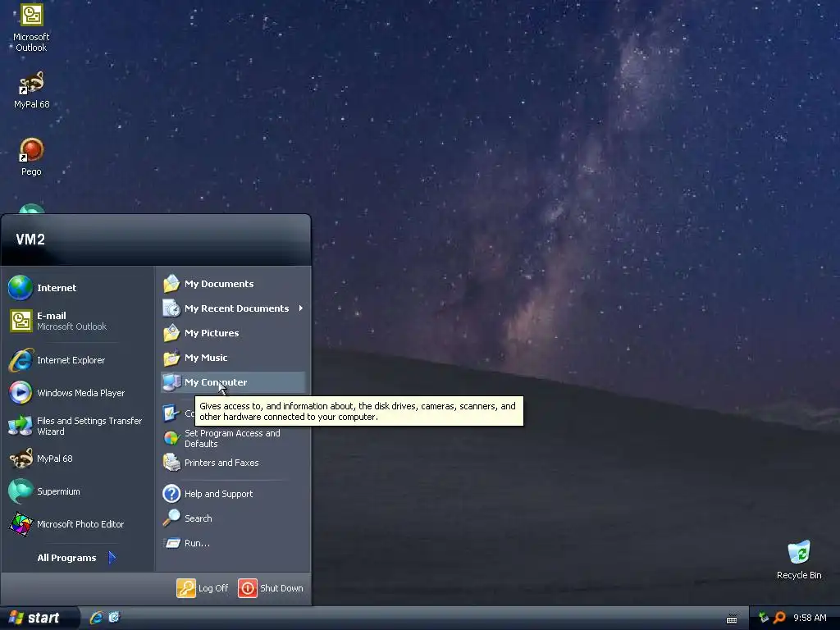Launch Internet Explorer from Start menu list
This screenshot has height=630, width=840.
click(77, 360)
